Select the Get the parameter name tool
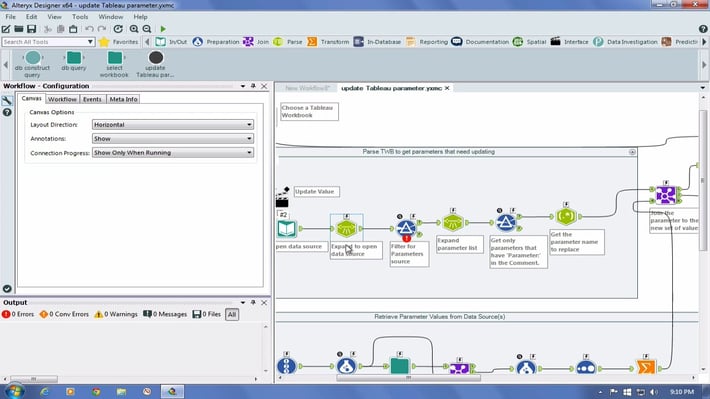This screenshot has width=710, height=399. point(566,216)
